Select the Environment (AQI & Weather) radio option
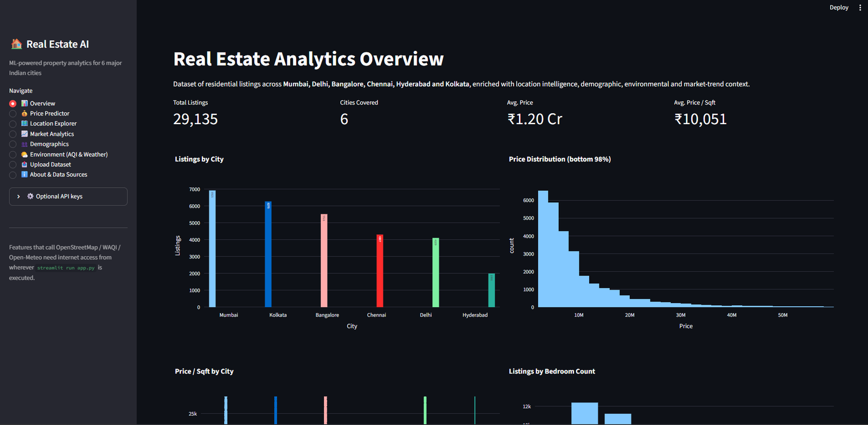The width and height of the screenshot is (868, 425). pos(12,154)
